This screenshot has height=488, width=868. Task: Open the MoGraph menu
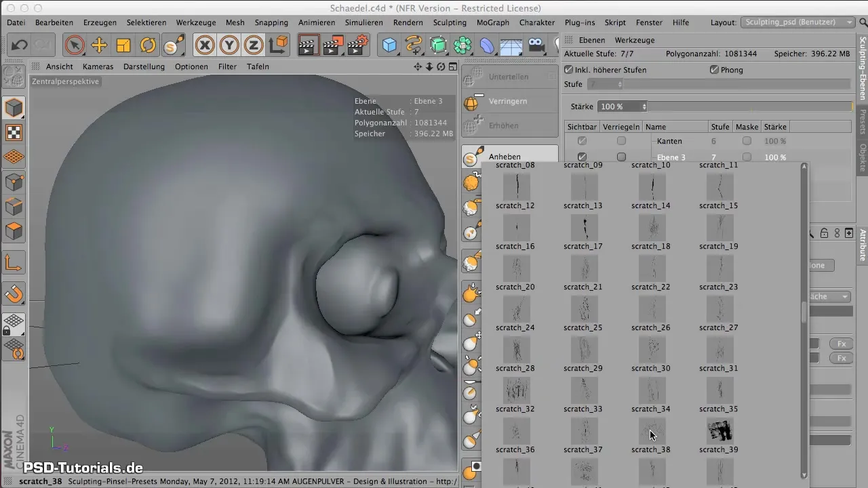[x=493, y=22]
